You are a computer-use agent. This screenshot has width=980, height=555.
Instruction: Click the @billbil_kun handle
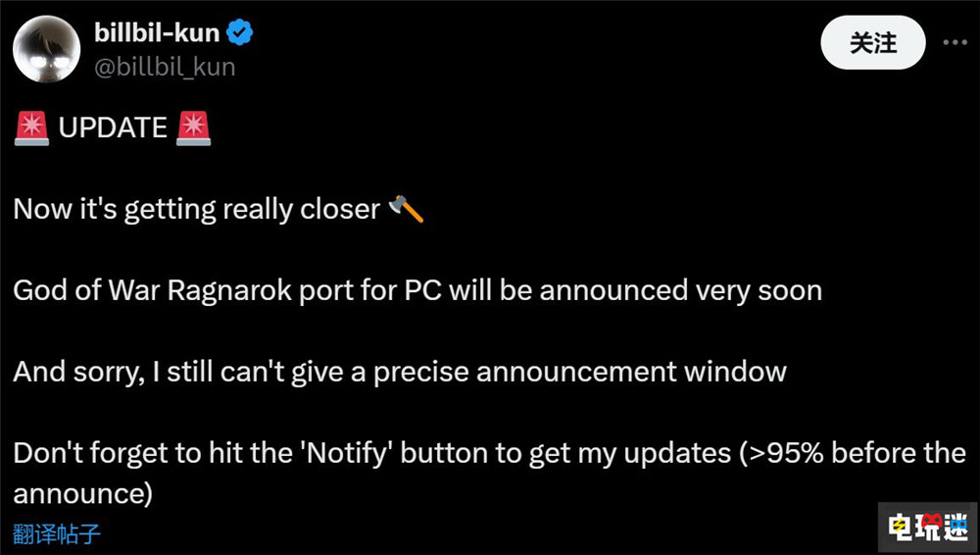pyautogui.click(x=165, y=66)
